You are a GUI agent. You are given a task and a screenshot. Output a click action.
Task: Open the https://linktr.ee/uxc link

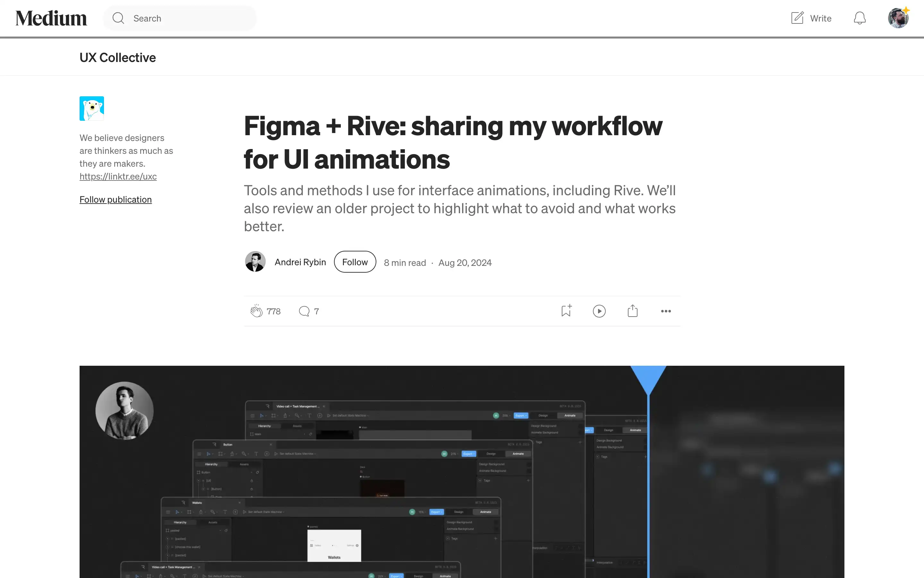point(118,176)
